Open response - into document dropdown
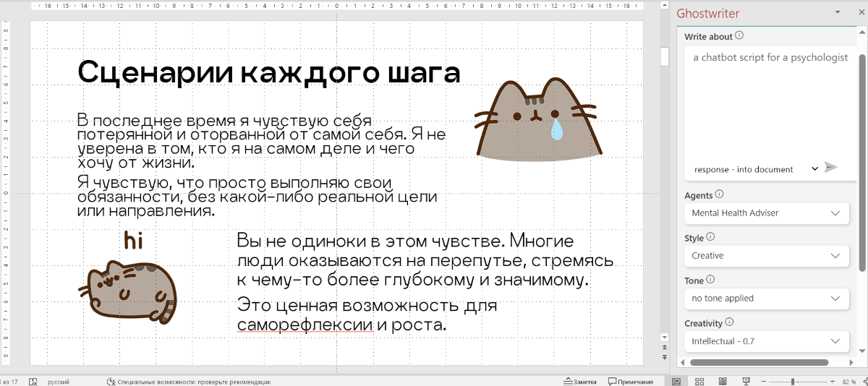The image size is (868, 386). coord(756,168)
